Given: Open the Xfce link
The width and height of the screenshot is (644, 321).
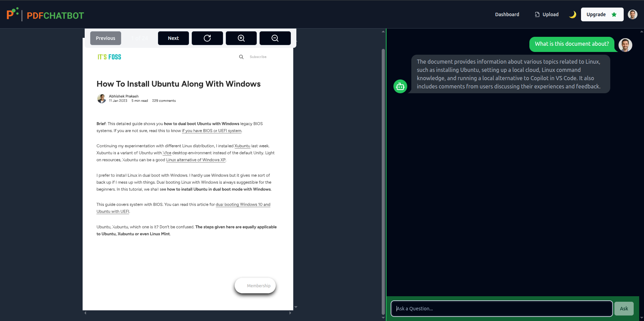Looking at the screenshot, I should point(167,153).
